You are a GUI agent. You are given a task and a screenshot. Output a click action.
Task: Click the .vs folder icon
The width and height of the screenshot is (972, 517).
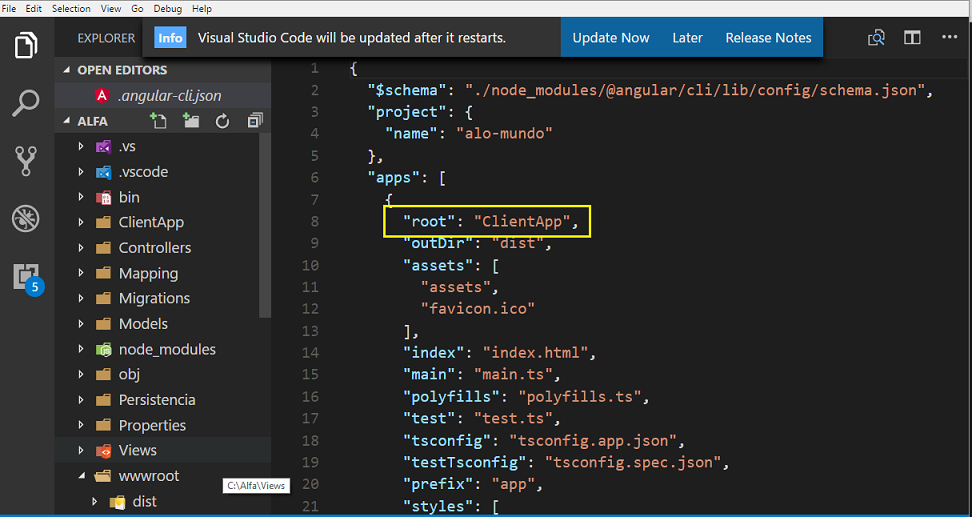pos(103,147)
